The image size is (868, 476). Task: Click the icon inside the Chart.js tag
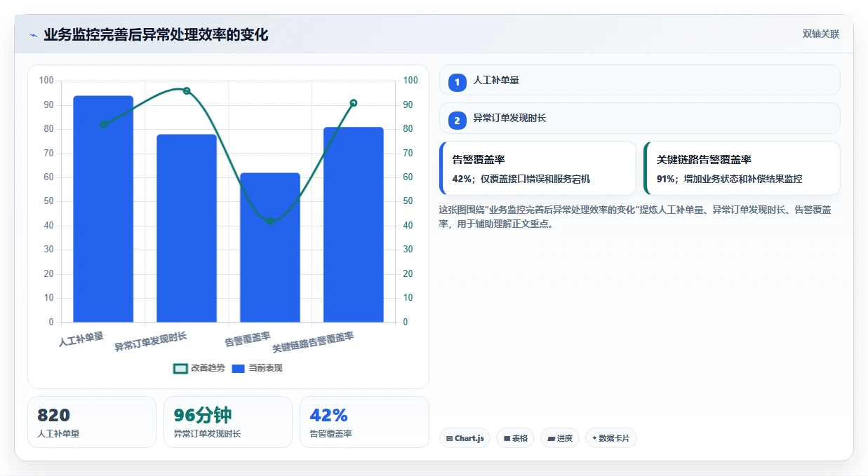449,439
